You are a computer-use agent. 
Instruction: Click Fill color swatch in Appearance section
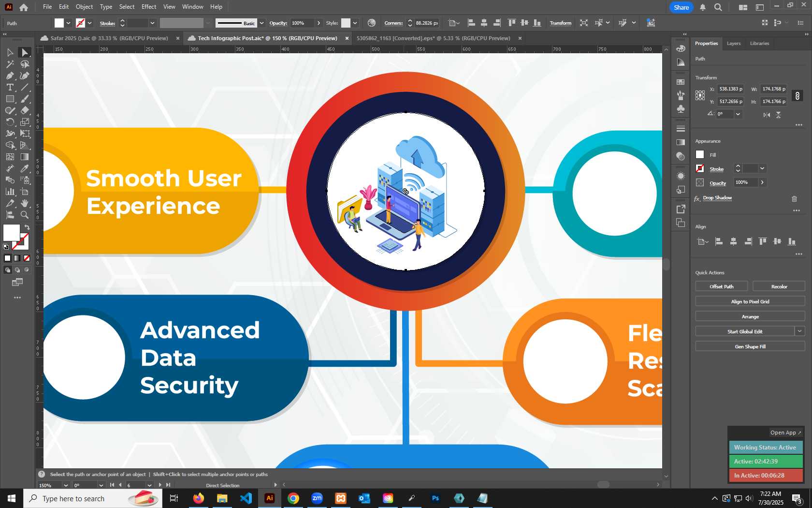pos(700,154)
